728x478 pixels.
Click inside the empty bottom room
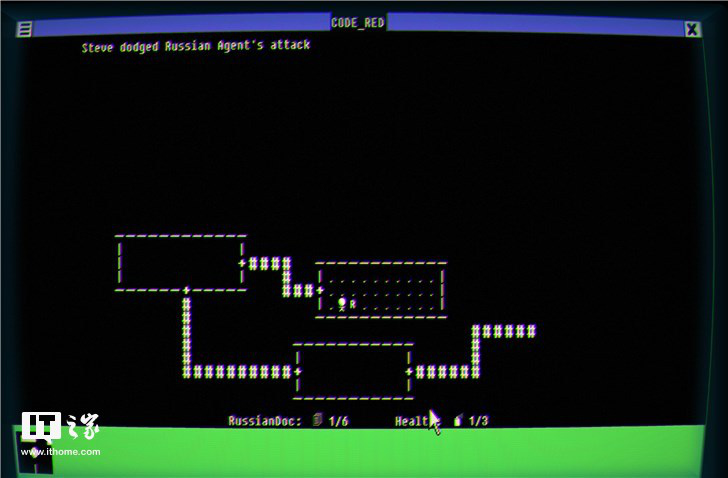pyautogui.click(x=353, y=371)
